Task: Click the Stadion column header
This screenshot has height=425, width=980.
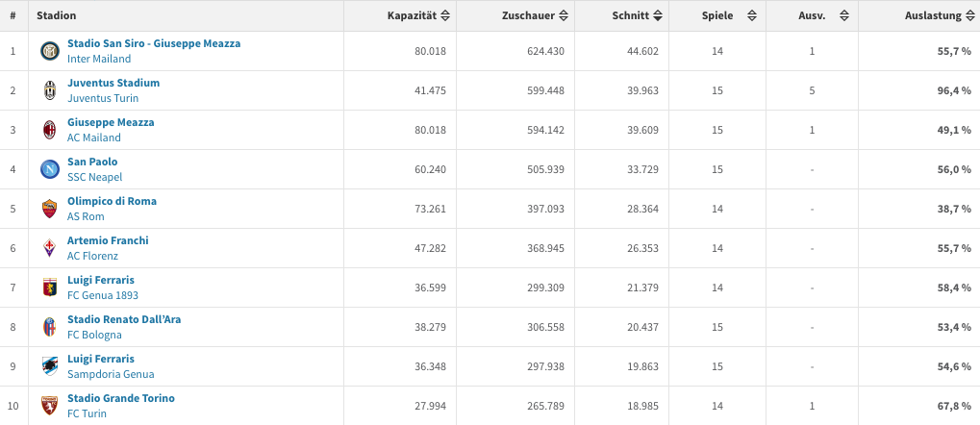Action: 57,16
